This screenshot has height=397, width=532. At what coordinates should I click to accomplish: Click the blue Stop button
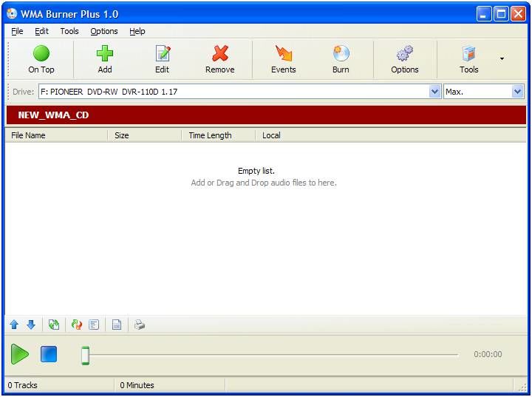[x=49, y=354]
